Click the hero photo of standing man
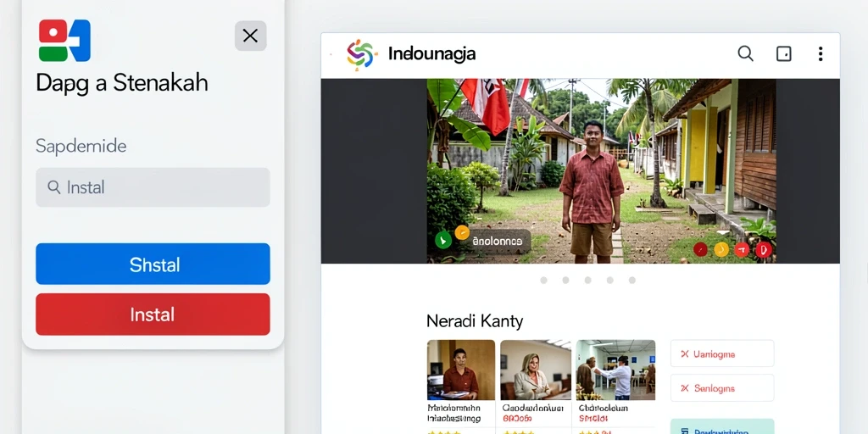This screenshot has width=868, height=434. (601, 171)
